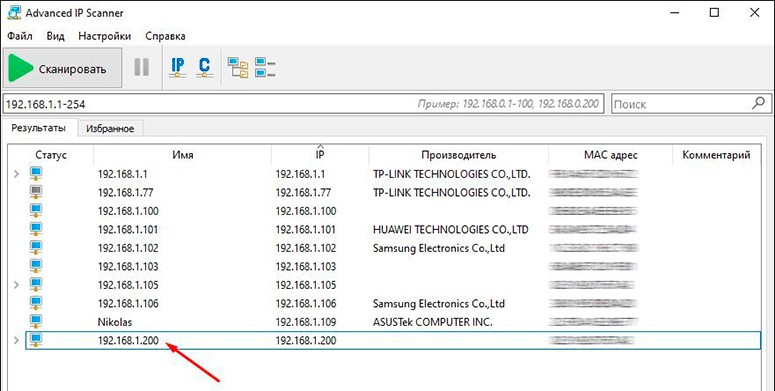Viewport: 775px width, 391px height.
Task: Sort by the IP column header
Action: (320, 155)
